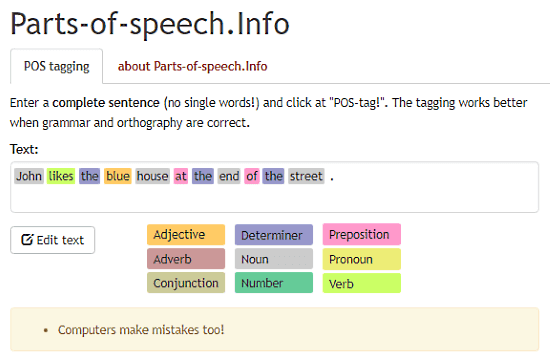Click the Pronoun legend label
This screenshot has height=363, width=550.
pyautogui.click(x=362, y=259)
